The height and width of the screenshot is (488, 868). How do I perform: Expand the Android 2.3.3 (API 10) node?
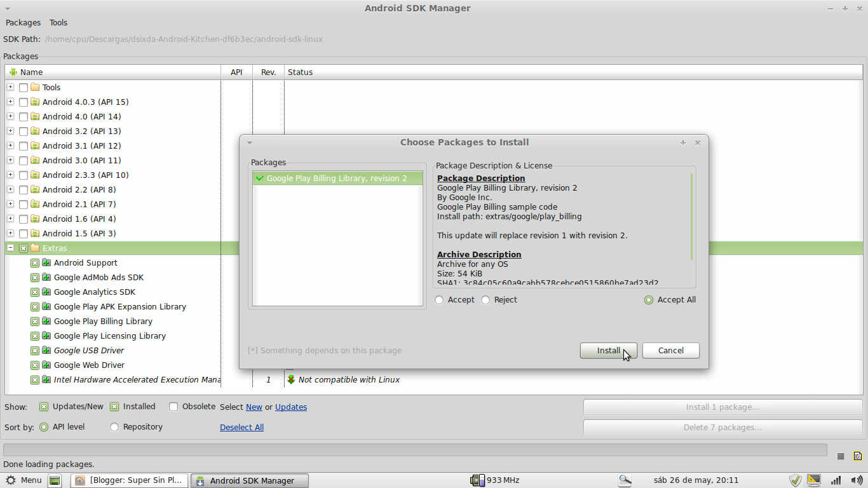tap(11, 175)
